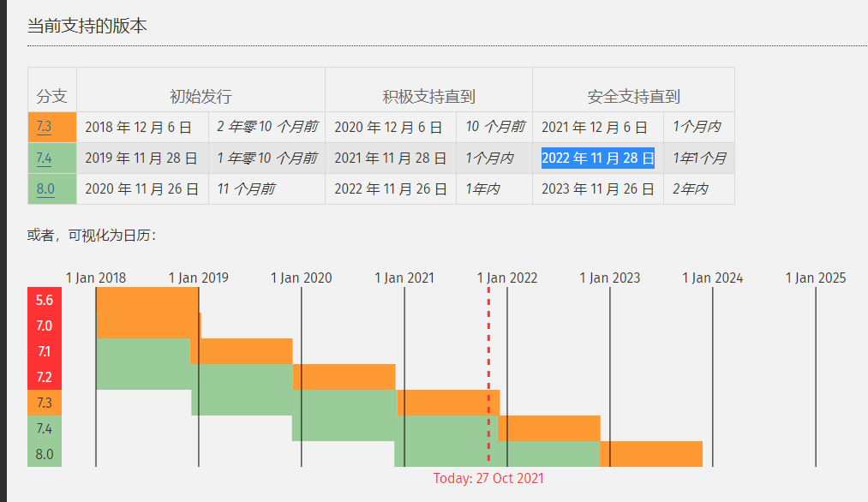Click the date 2023 年 11 月 26 日
The image size is (868, 502).
[598, 188]
